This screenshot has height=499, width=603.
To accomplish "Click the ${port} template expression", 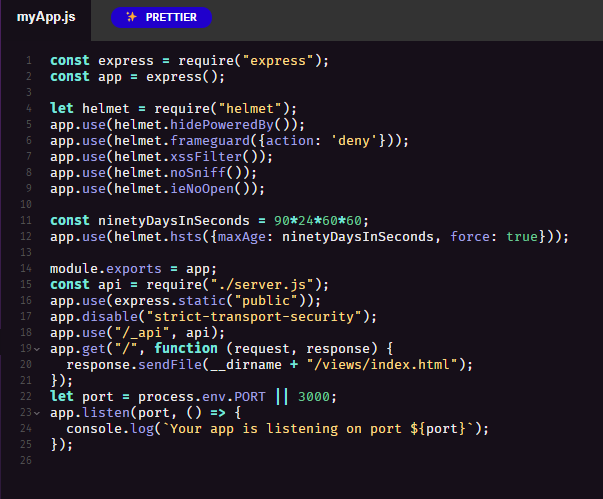I will pos(438,429).
